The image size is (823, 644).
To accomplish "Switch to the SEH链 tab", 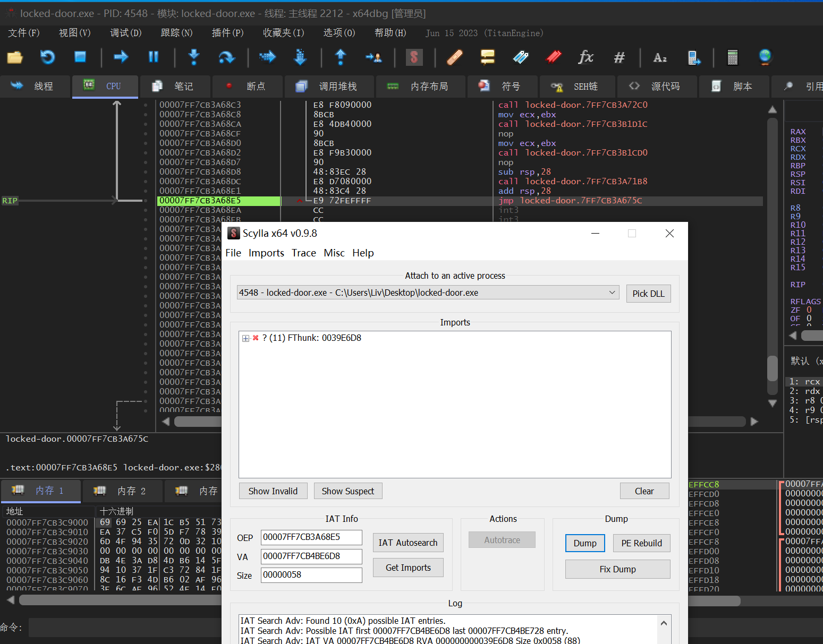I will [x=577, y=86].
